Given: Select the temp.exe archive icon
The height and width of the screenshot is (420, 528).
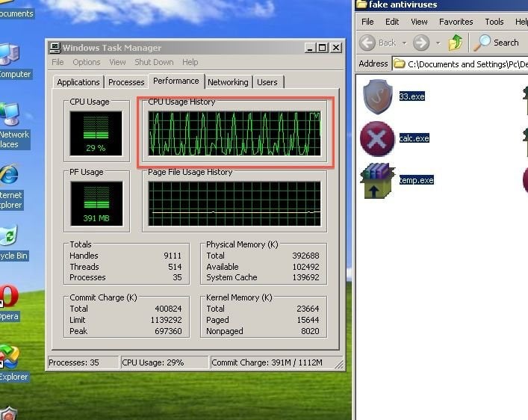Looking at the screenshot, I should pos(377,181).
